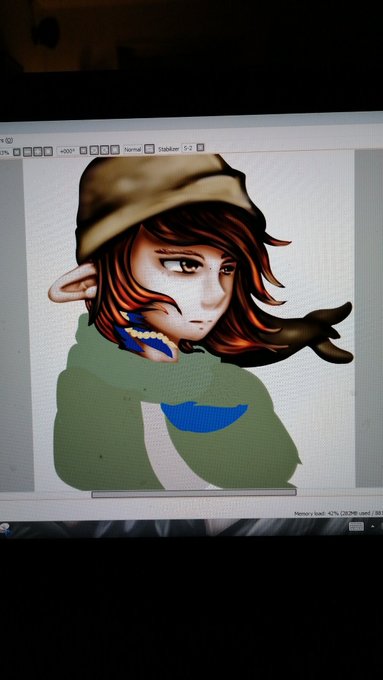The image size is (383, 680).
Task: Show hidden system tray icons
Action: 372,526
